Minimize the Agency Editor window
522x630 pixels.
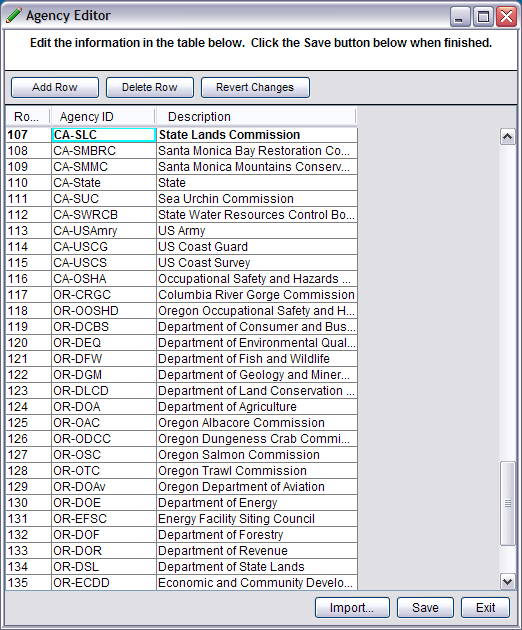(x=460, y=17)
